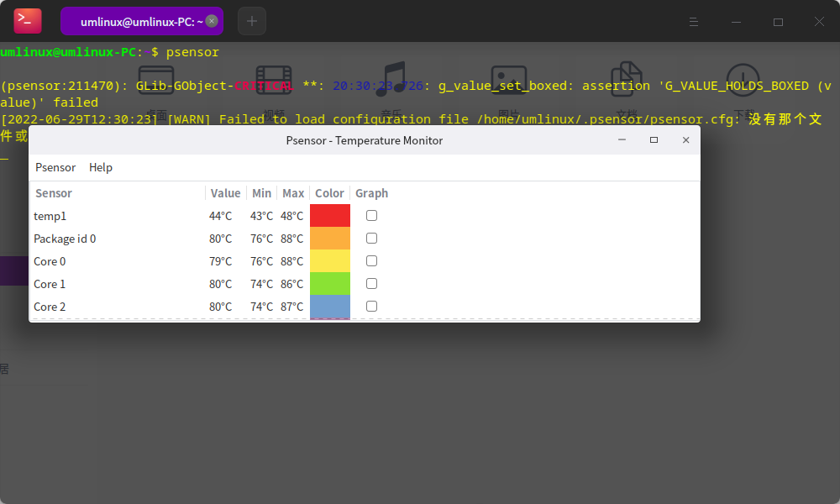Select the Core 1 sensor name
The height and width of the screenshot is (504, 840).
[50, 284]
